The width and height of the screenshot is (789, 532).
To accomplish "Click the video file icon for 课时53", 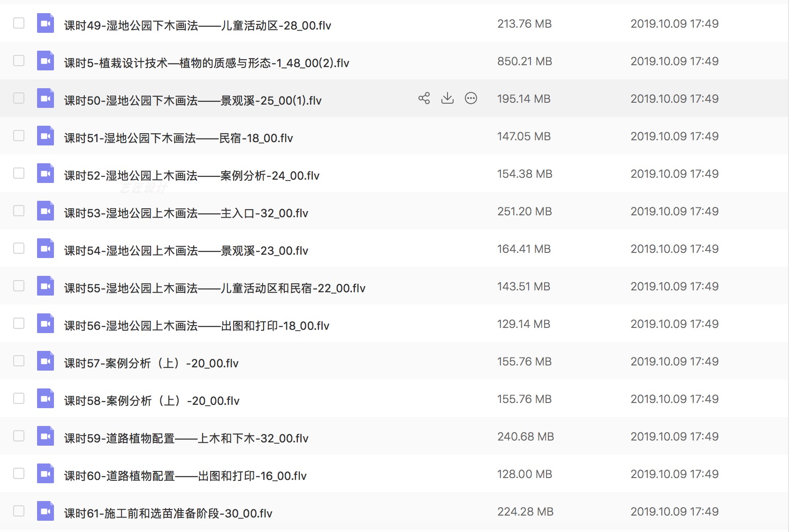I will tap(46, 211).
